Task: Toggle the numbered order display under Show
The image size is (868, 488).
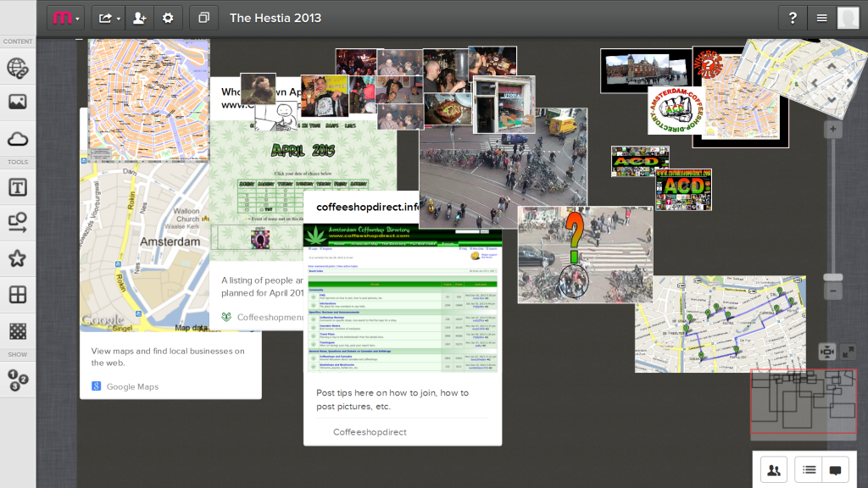Action: click(17, 380)
